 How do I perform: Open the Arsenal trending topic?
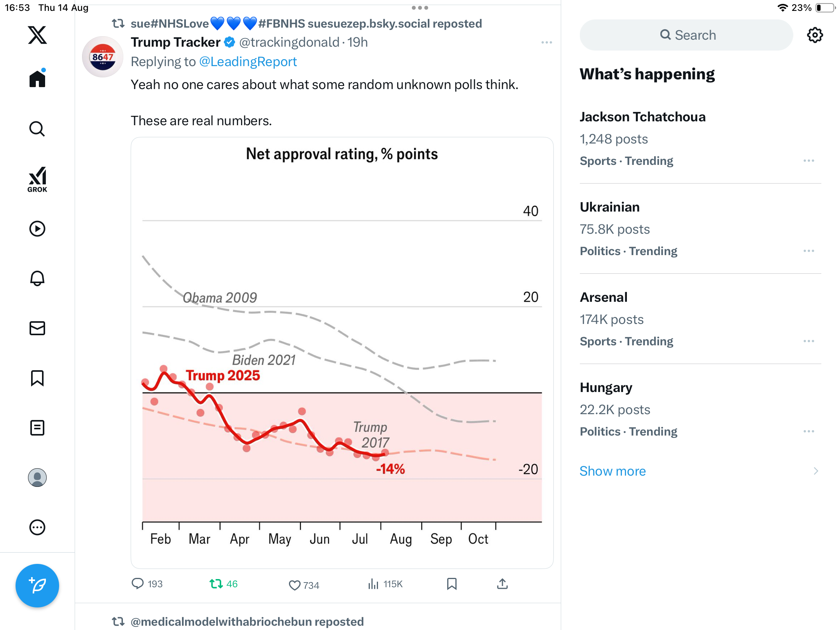[604, 297]
